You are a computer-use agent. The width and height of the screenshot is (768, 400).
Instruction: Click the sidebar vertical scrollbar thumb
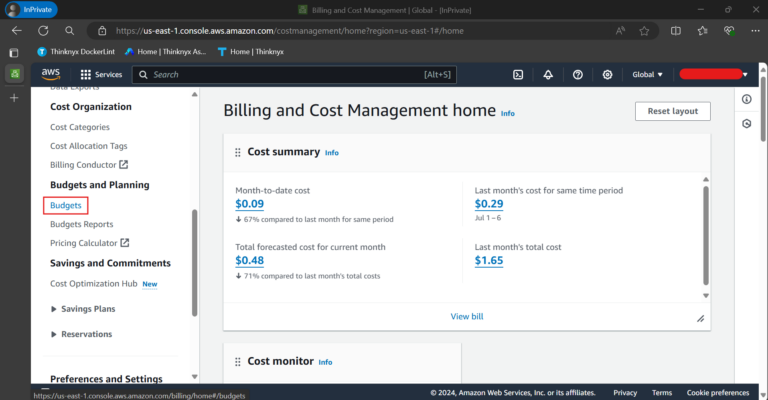click(x=194, y=262)
